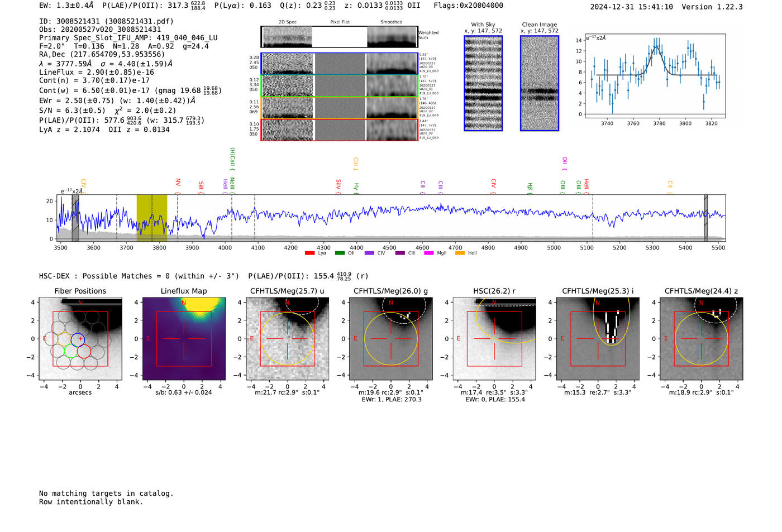782x532 pixels.
Task: Select the CFHTLS/Meg(25.3) i image
Action: pyautogui.click(x=598, y=339)
